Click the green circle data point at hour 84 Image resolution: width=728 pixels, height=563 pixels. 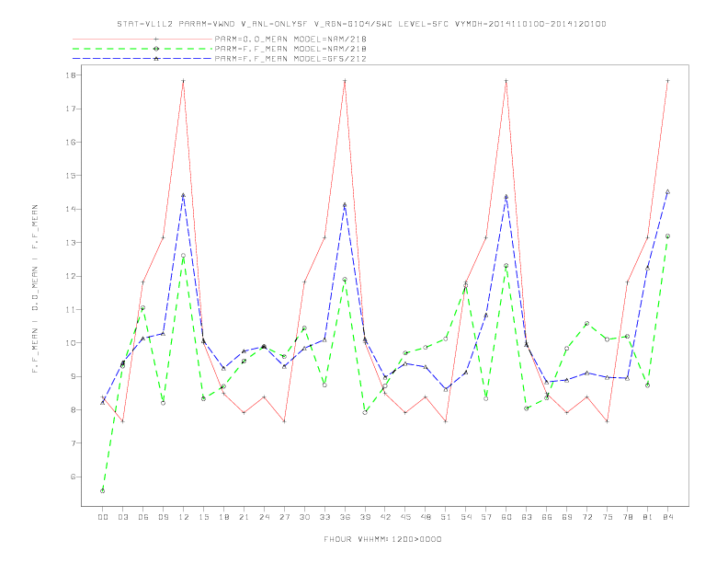(667, 236)
